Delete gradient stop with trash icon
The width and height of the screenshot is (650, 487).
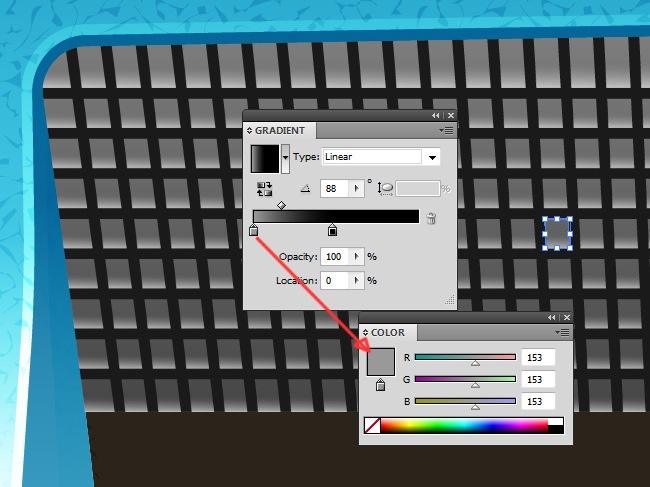431,218
